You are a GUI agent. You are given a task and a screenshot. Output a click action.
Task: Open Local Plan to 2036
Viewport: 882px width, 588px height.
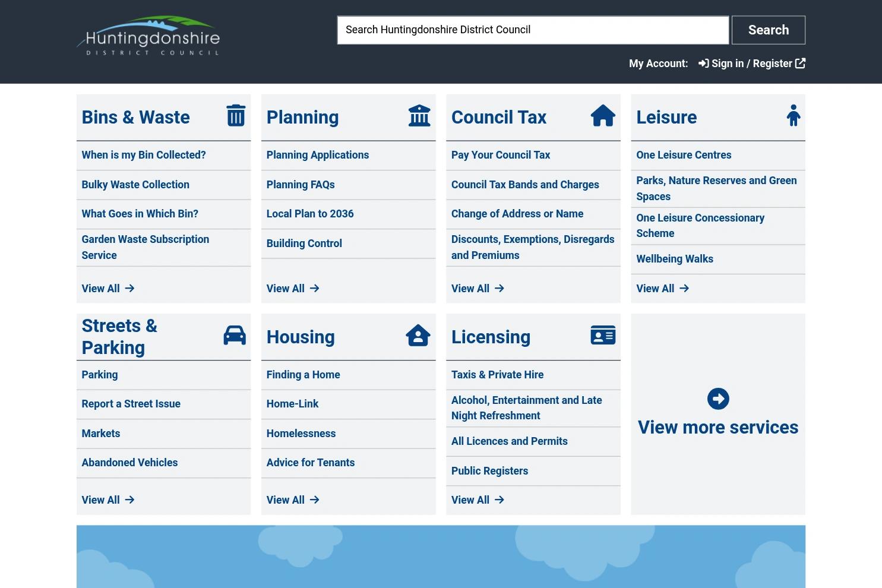[310, 214]
